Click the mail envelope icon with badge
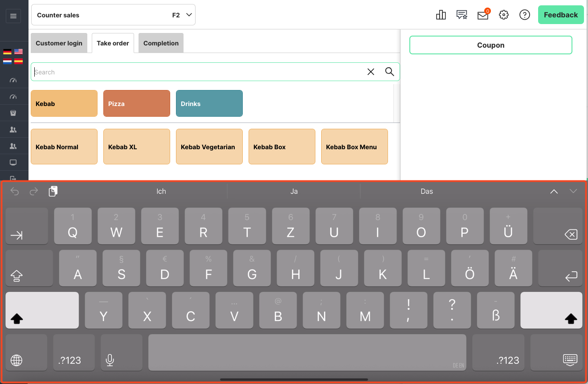Image resolution: width=588 pixels, height=384 pixels. [x=482, y=15]
